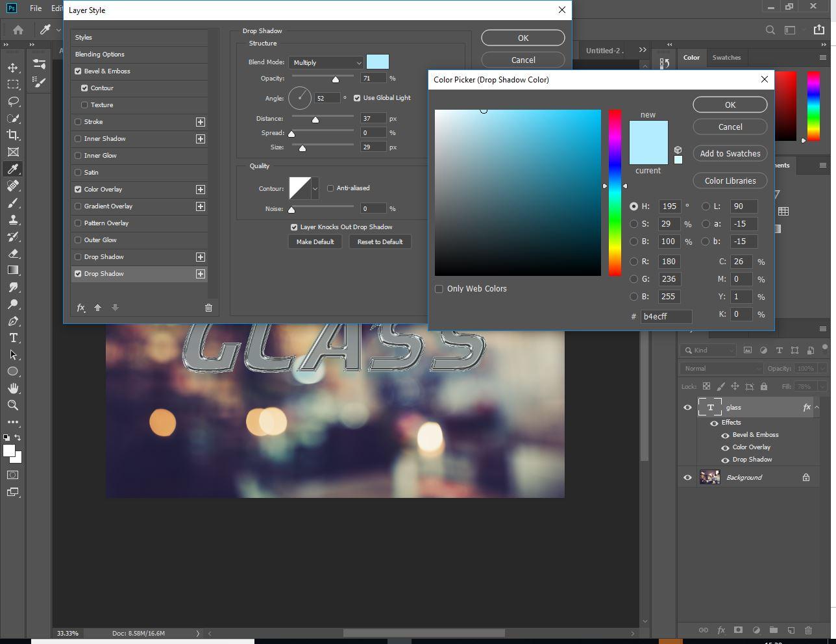Screen dimensions: 836x644
Task: Select the Color panel tab
Action: point(691,57)
